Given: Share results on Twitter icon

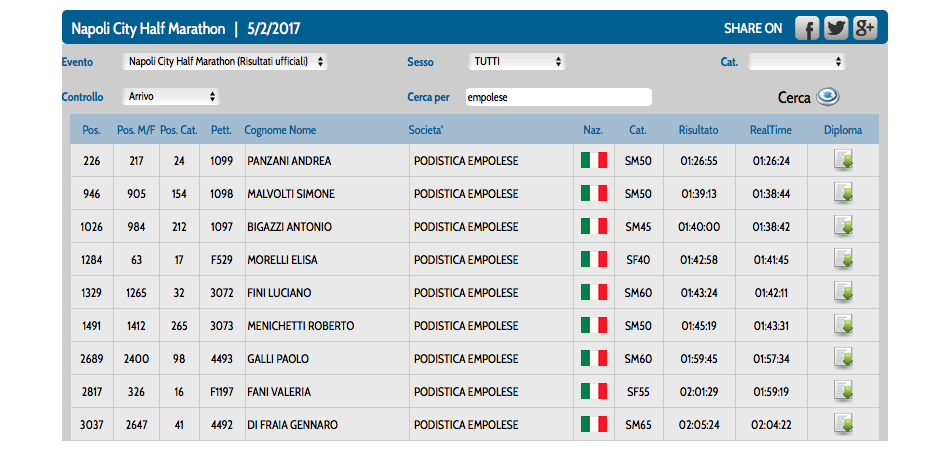Looking at the screenshot, I should [836, 28].
